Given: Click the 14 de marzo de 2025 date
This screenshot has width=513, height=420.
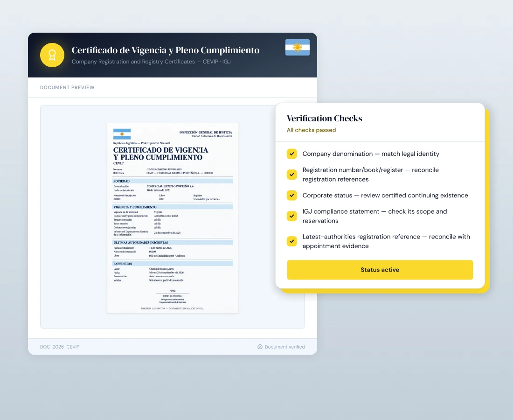Looking at the screenshot, I should pos(160,248).
